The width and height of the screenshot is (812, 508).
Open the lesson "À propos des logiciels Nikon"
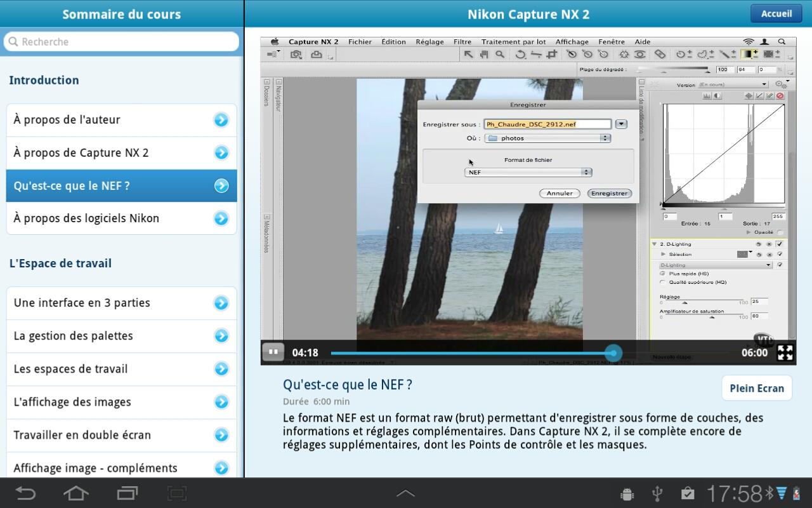click(121, 218)
